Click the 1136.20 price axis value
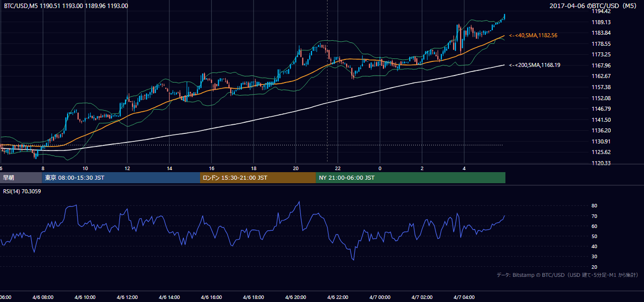This screenshot has width=644, height=302. (602, 130)
